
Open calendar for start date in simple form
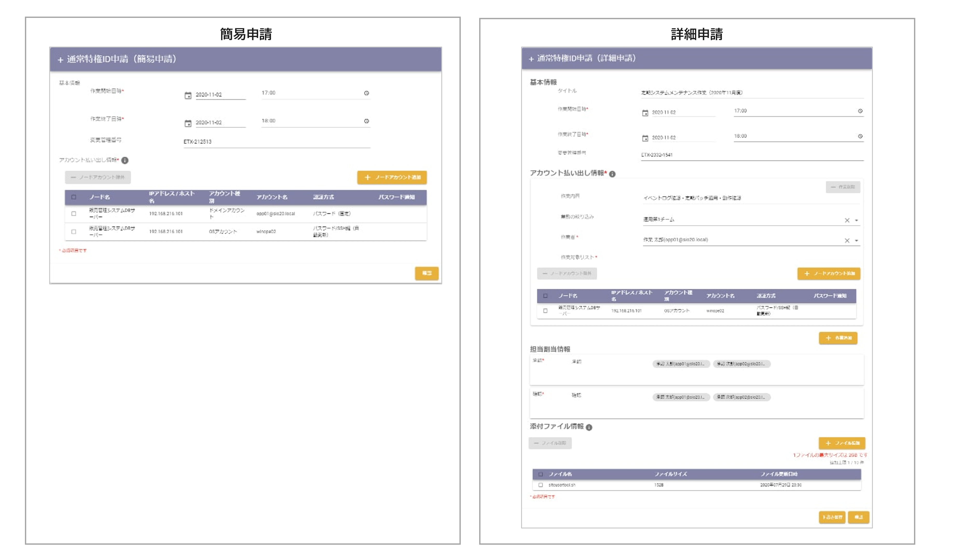[188, 95]
